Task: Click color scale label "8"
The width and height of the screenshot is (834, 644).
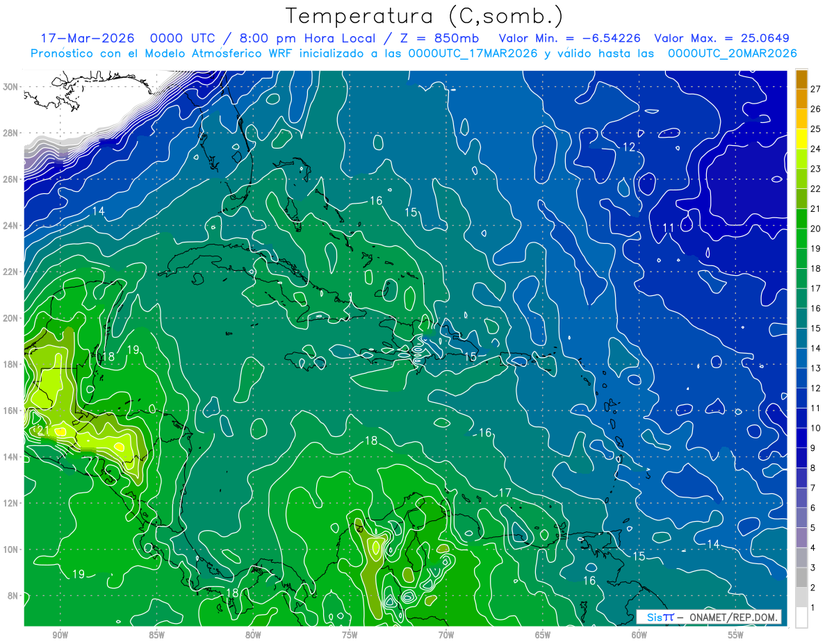Action: (x=813, y=468)
